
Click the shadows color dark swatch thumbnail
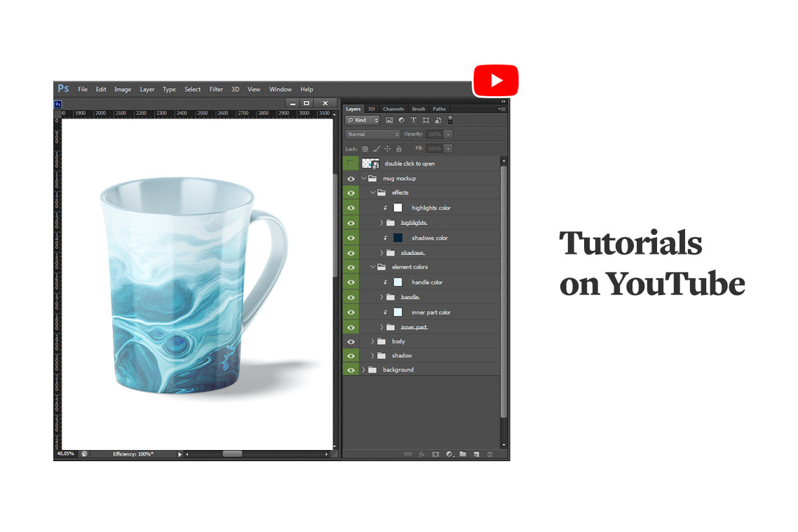tap(398, 238)
